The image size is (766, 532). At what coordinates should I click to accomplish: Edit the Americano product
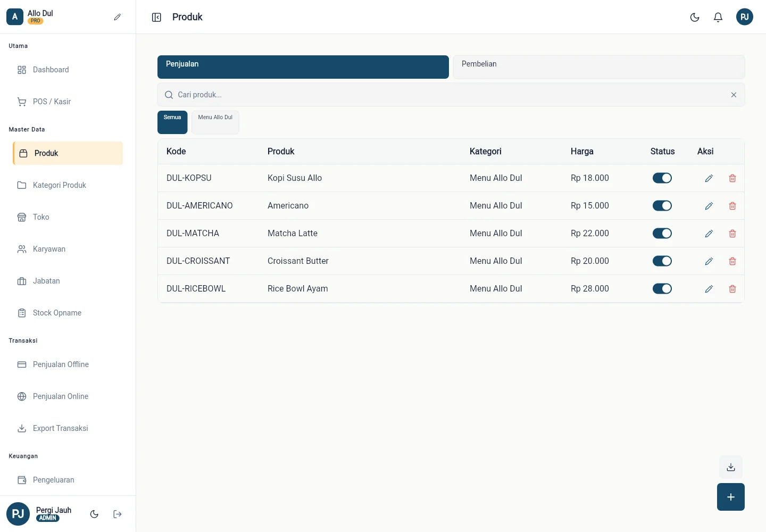(x=709, y=206)
